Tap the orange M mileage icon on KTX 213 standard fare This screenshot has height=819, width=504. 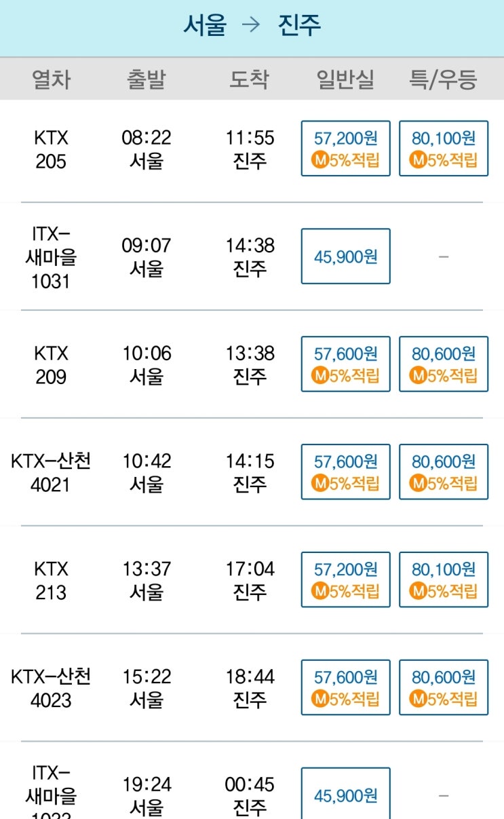[320, 591]
